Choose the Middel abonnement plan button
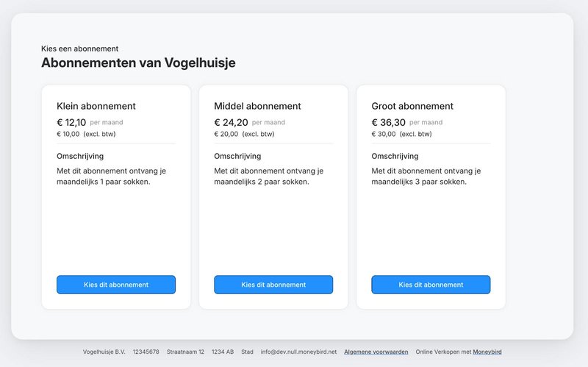 click(x=273, y=285)
